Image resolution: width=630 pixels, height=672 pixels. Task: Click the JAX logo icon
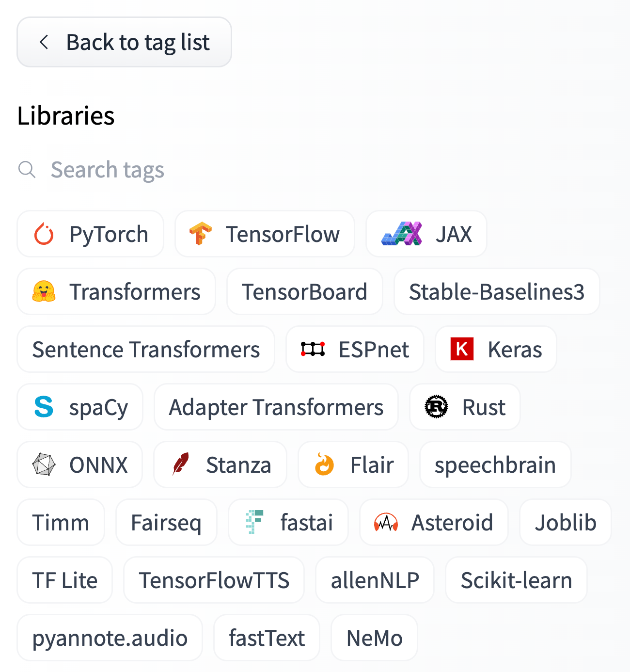tap(402, 234)
